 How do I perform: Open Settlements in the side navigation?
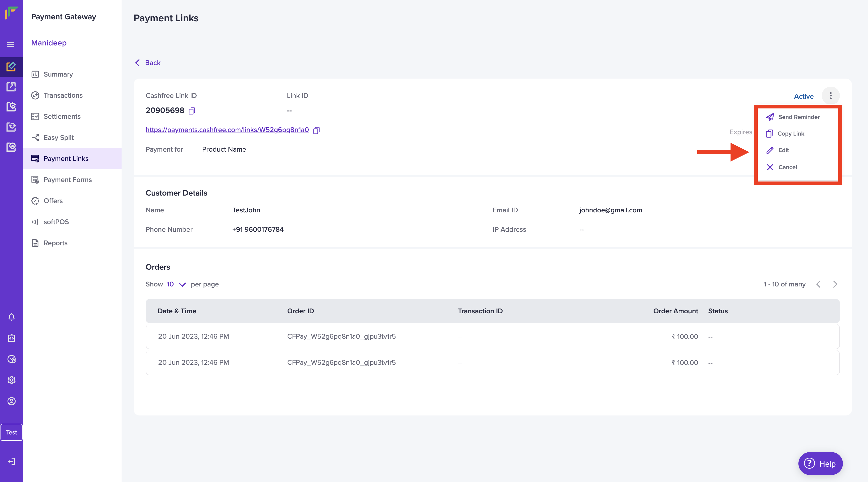tap(62, 116)
